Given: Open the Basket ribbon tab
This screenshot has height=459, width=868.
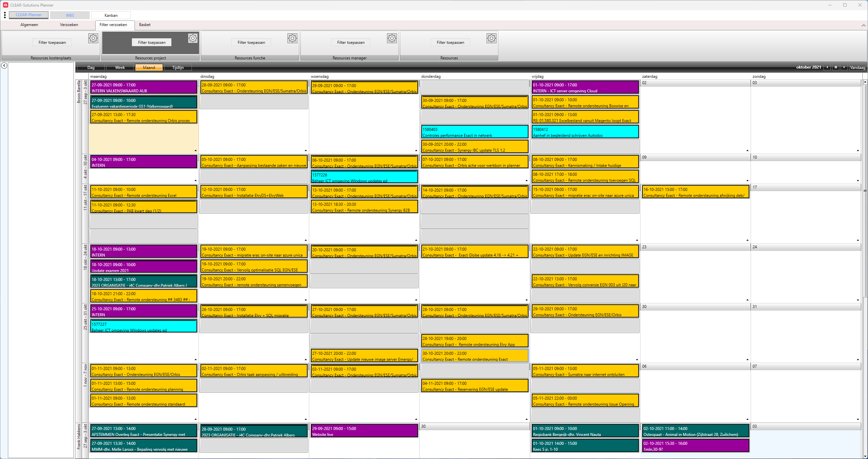Looking at the screenshot, I should [145, 25].
